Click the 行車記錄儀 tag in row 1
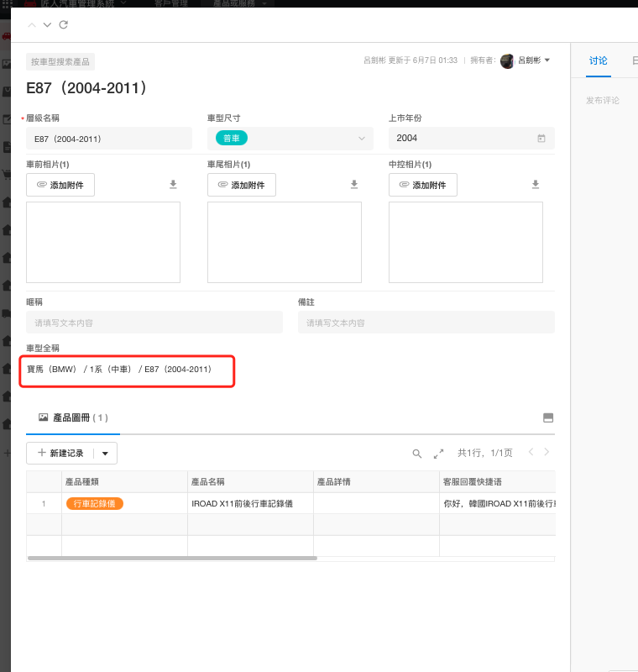The height and width of the screenshot is (672, 638). pyautogui.click(x=95, y=503)
